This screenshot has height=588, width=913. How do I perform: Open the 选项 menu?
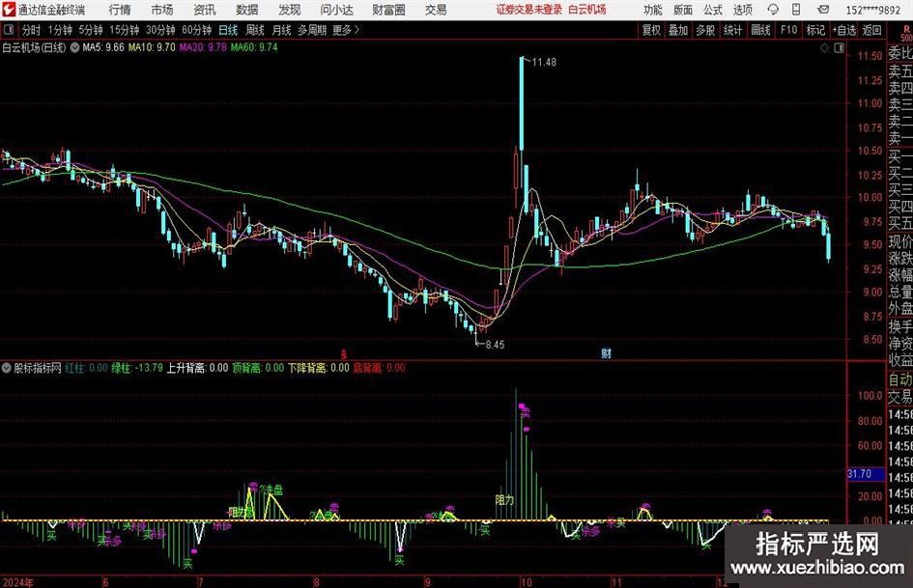click(742, 10)
